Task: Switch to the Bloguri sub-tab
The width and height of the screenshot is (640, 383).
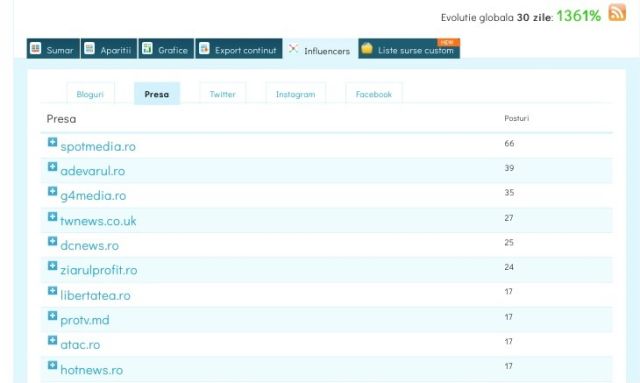Action: 90,94
